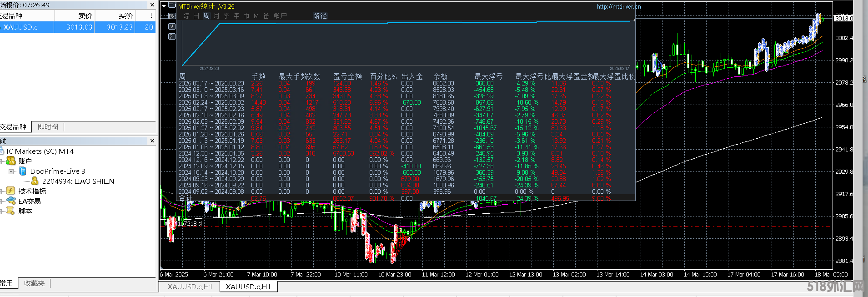
Task: Click the 移 move icon on panel
Action: 171,16
